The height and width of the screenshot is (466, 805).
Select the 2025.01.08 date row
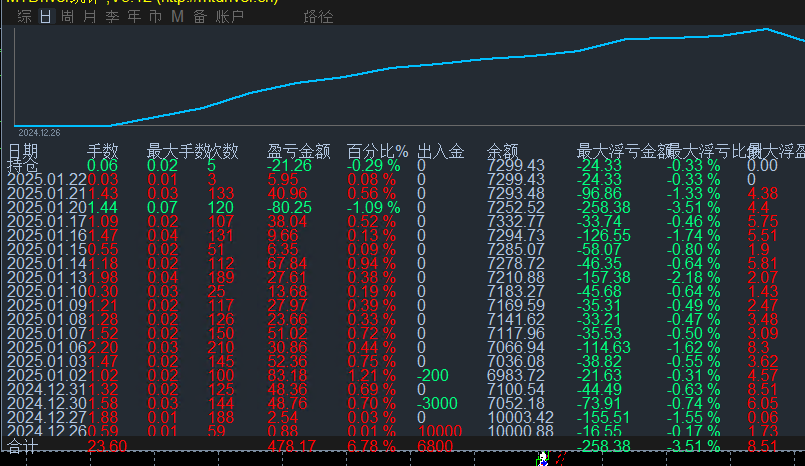pos(47,319)
